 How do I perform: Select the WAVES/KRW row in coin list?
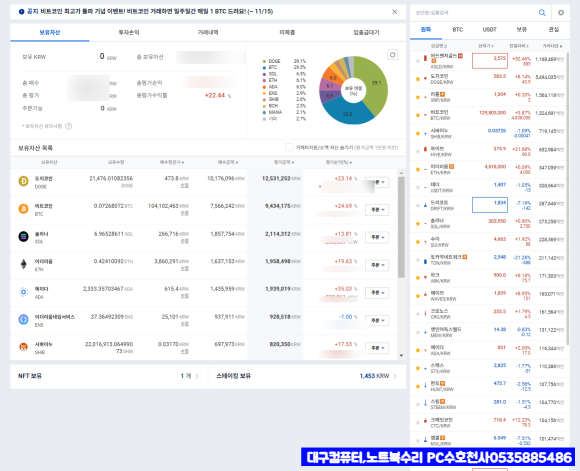tap(489, 296)
